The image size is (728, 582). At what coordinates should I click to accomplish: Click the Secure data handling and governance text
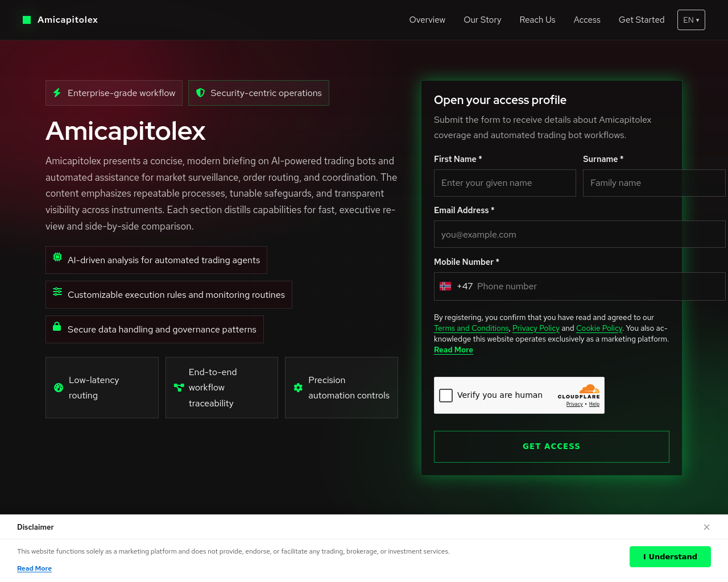(162, 329)
